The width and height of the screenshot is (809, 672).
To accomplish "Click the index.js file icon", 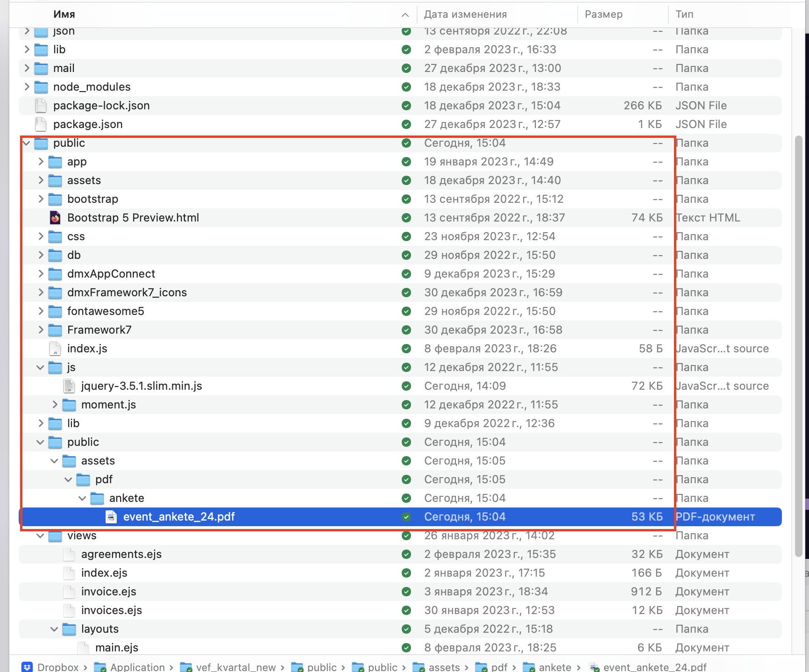I will tap(55, 349).
